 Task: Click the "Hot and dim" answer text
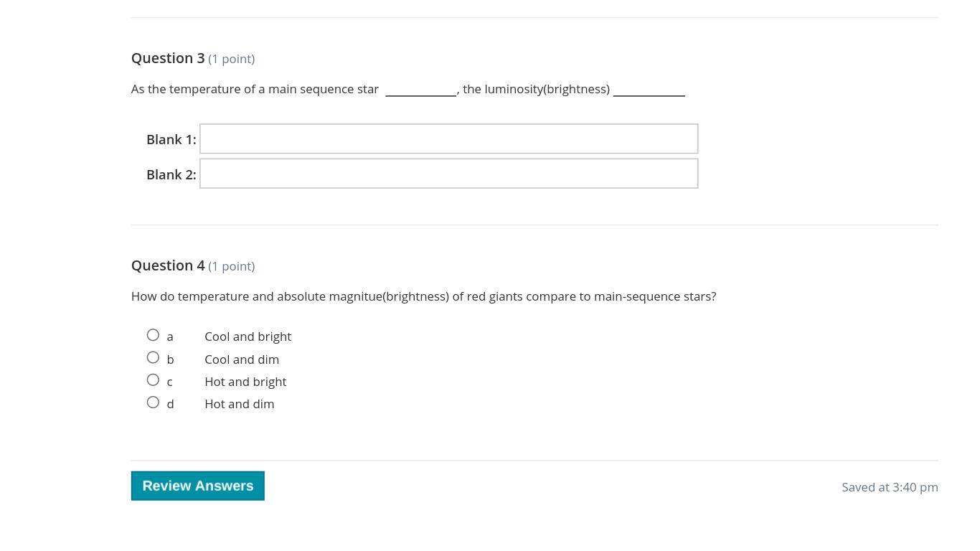(x=239, y=404)
